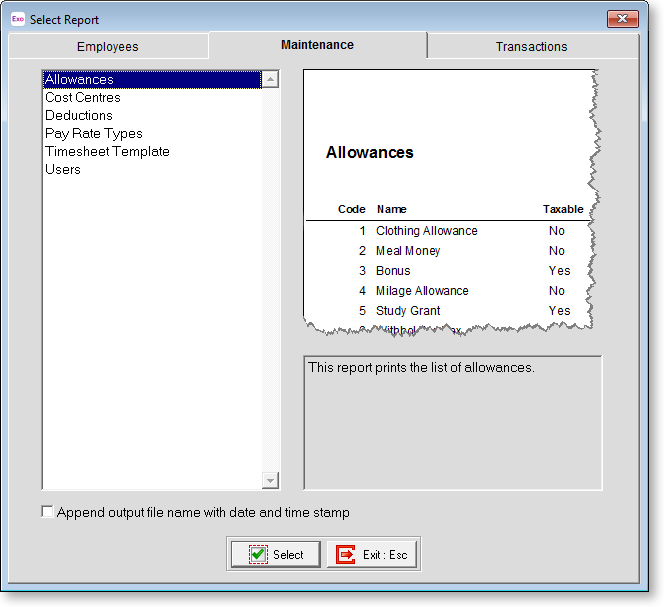Choose Timesheet Template report

click(107, 152)
